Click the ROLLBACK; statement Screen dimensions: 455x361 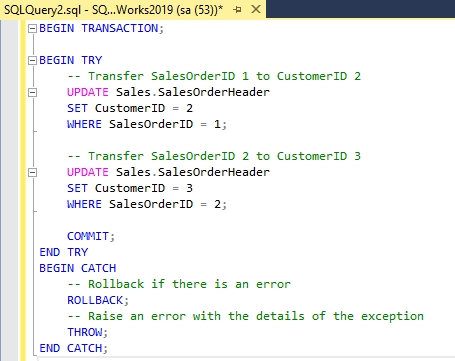point(98,300)
